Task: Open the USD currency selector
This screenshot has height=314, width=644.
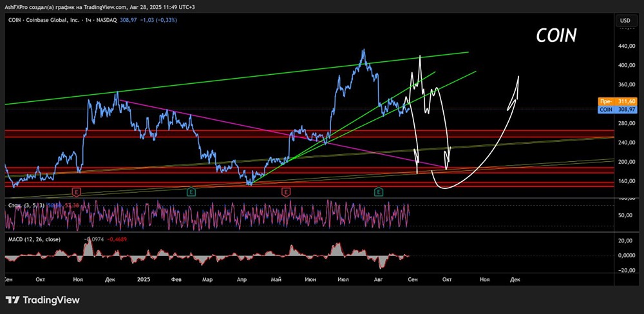Action: 625,20
